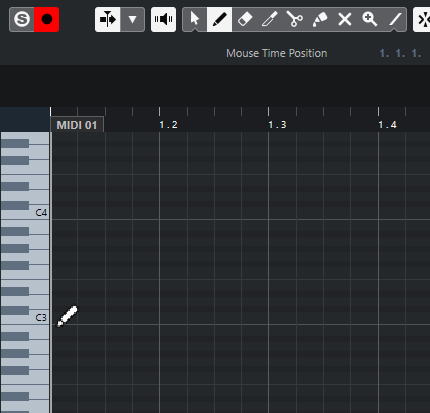Select the Object Selection arrow tool
The height and width of the screenshot is (413, 430).
(195, 19)
